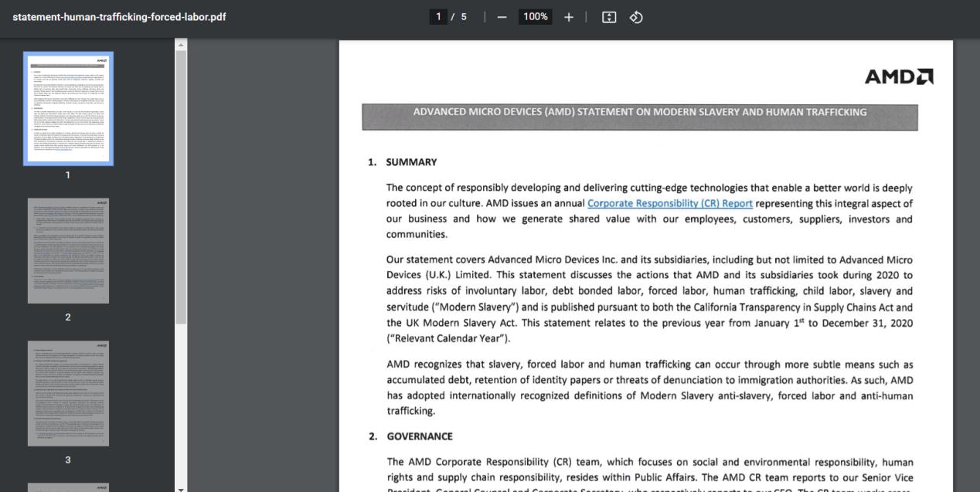This screenshot has width=980, height=492.
Task: Click the 100% zoom level field
Action: click(x=535, y=17)
